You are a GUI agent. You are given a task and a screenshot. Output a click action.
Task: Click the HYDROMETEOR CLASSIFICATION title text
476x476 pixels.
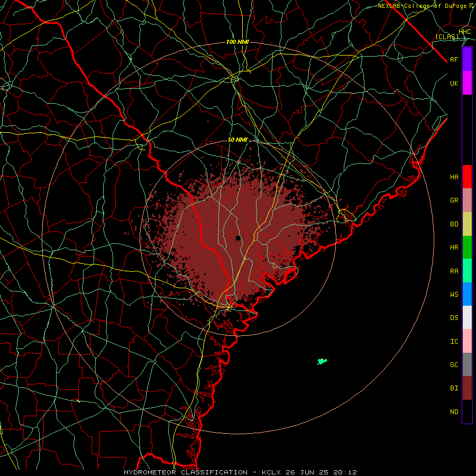(186, 472)
